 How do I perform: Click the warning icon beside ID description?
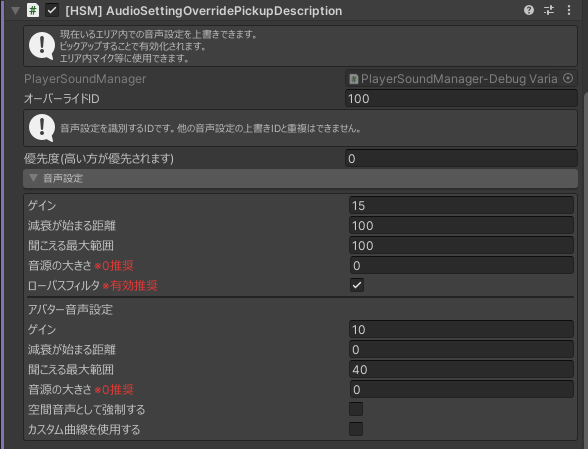pos(42,128)
